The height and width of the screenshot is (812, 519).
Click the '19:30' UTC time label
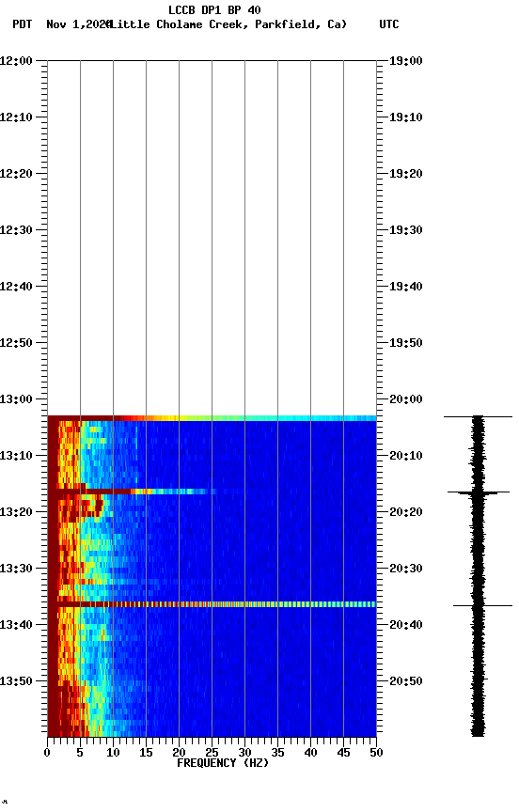click(x=406, y=230)
